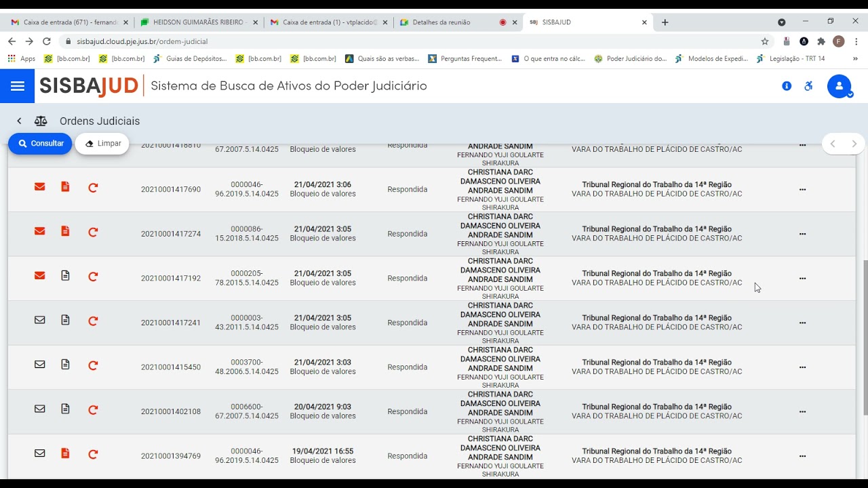Open envelope icon for order 20210001417192
Image resolution: width=868 pixels, height=488 pixels.
pyautogui.click(x=40, y=275)
